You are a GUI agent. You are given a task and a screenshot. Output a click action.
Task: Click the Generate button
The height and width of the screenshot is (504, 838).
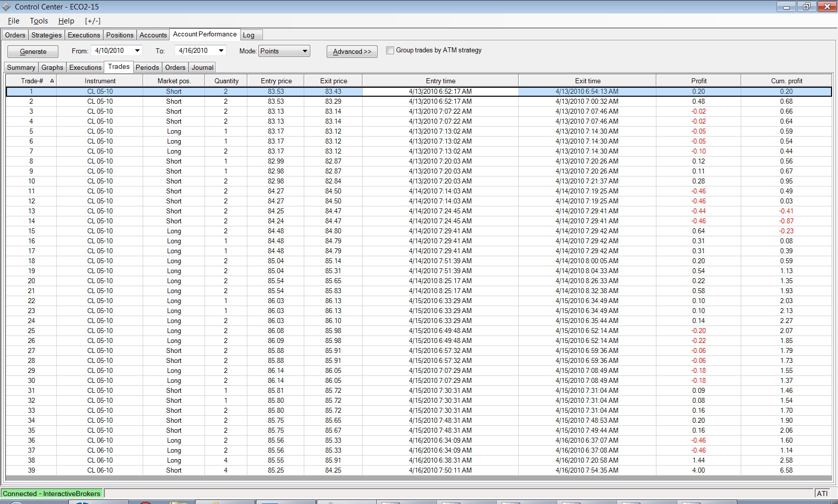pos(33,51)
